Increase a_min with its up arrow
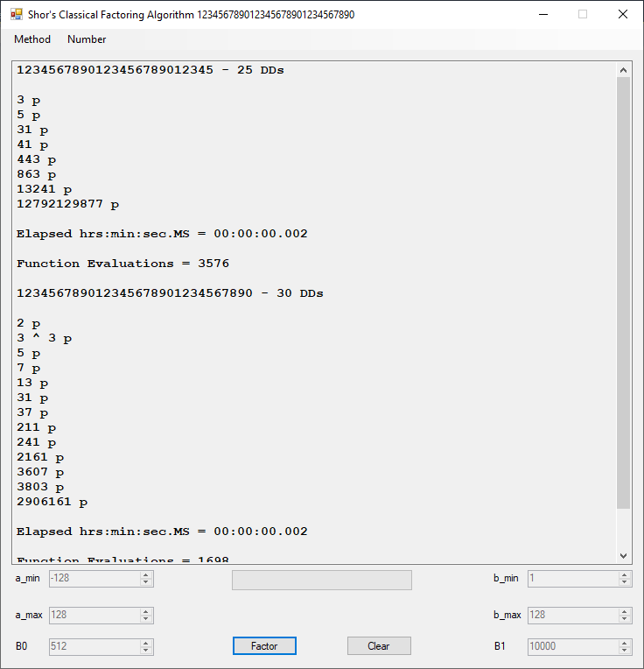The image size is (644, 669). point(146,574)
